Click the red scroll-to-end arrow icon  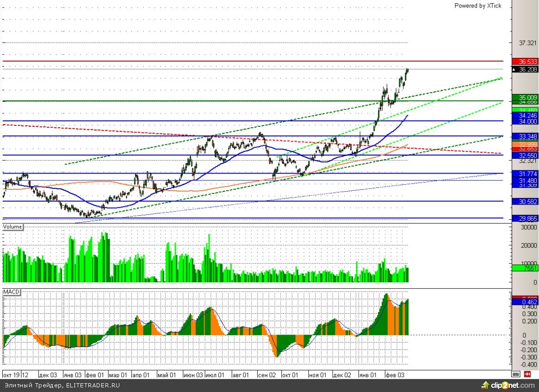[527, 374]
